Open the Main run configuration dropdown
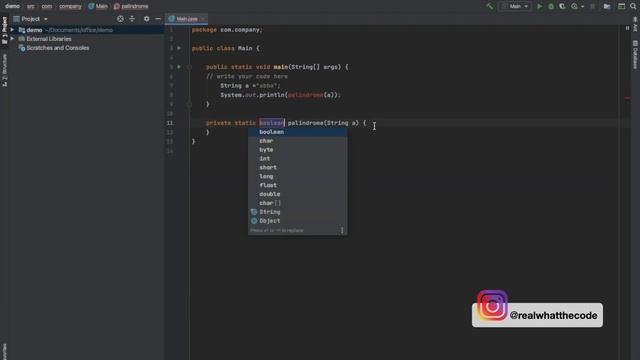Screen dimensions: 640x360 [x=516, y=6]
